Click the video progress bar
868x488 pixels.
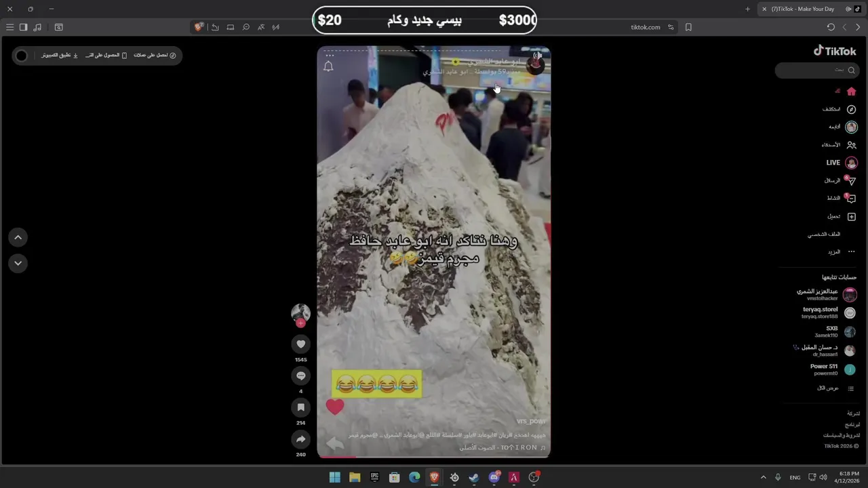point(434,457)
